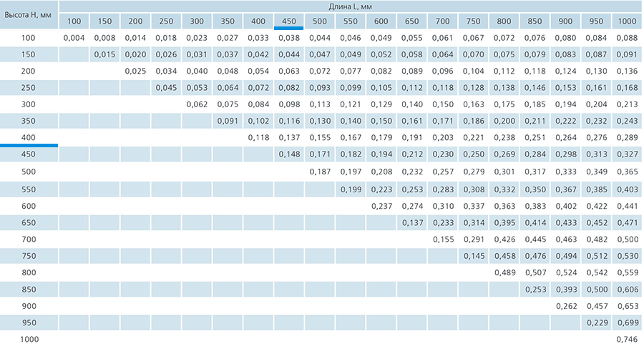The width and height of the screenshot is (644, 346).
Task: Click the 0,530 cell in row 750
Action: tap(627, 256)
